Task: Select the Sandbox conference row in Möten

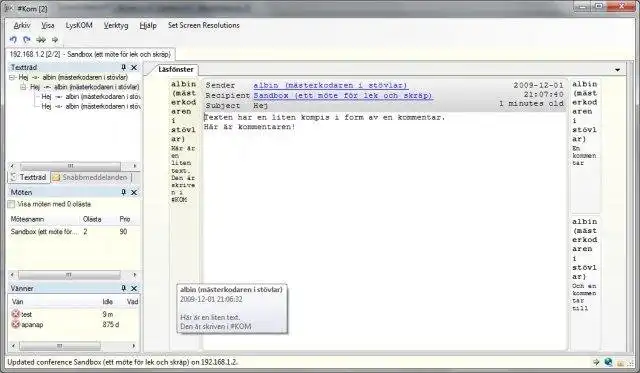Action: tap(73, 231)
